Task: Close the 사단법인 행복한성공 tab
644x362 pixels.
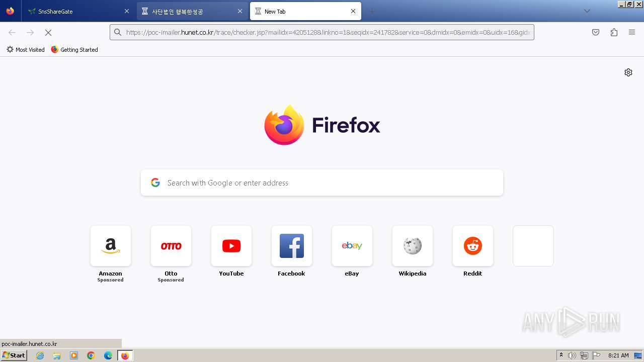Action: 240,11
